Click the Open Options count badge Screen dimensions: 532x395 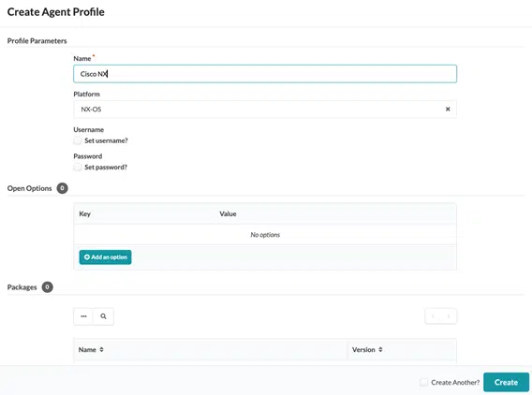pos(62,188)
